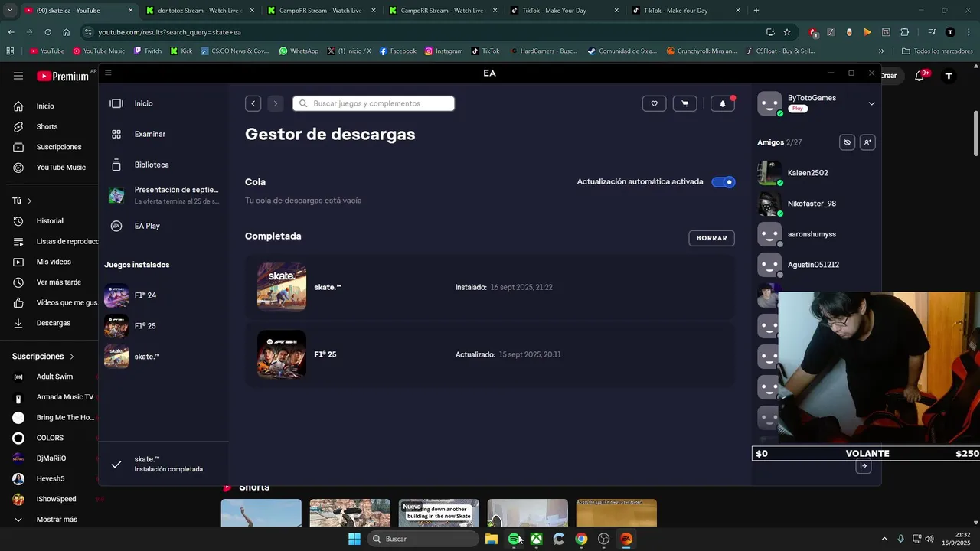
Task: Bookmark page with star icon
Action: (787, 32)
